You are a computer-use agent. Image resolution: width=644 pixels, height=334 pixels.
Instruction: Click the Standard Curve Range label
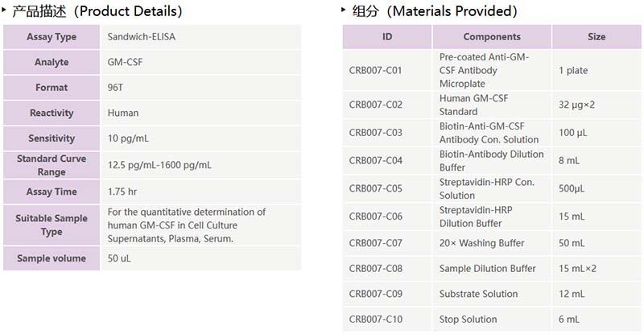pyautogui.click(x=52, y=165)
